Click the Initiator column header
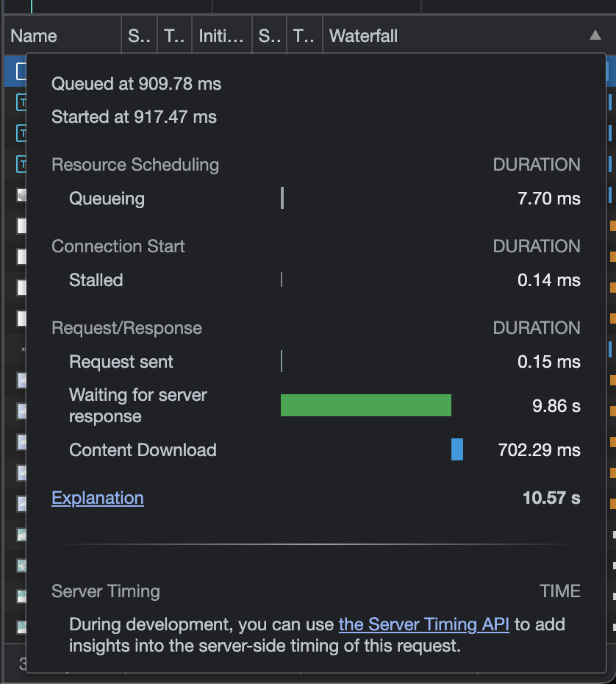The image size is (616, 684). [221, 35]
